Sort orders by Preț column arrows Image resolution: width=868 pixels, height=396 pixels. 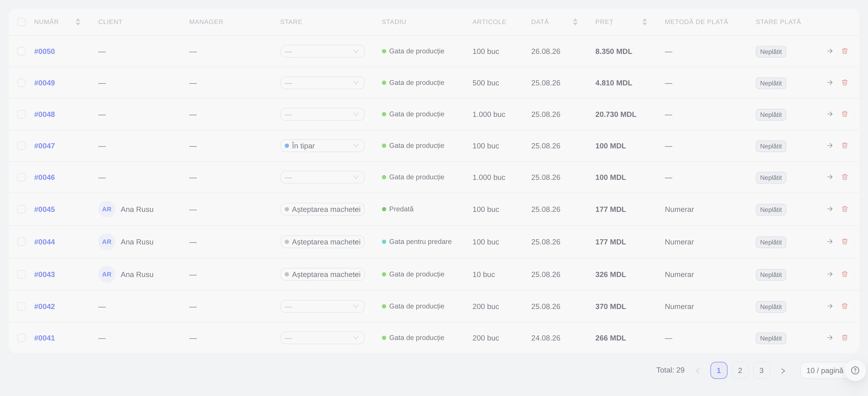[x=644, y=22]
